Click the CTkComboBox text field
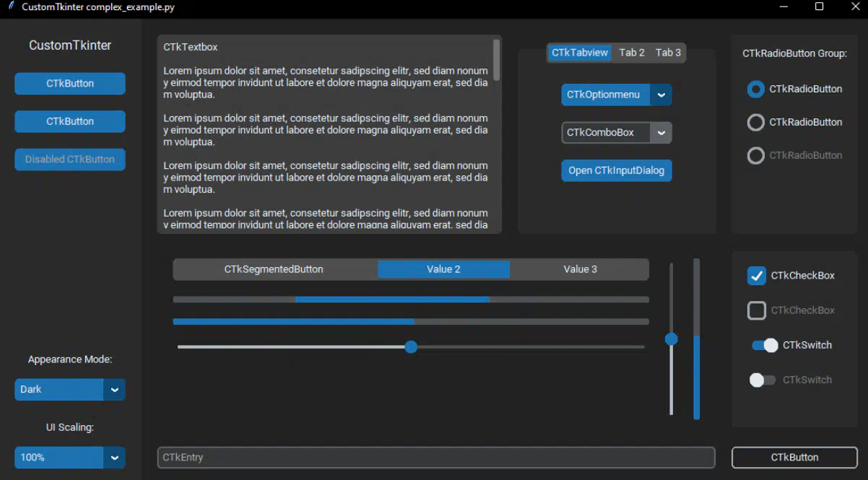The height and width of the screenshot is (480, 868). 606,133
